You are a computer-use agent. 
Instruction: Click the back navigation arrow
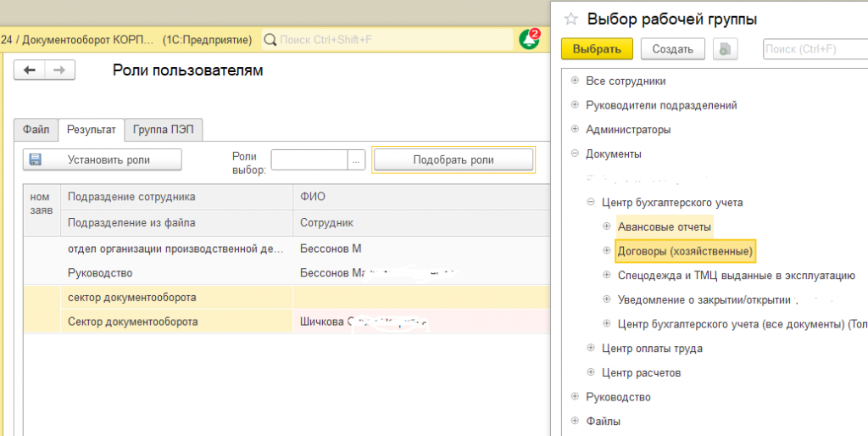(30, 70)
